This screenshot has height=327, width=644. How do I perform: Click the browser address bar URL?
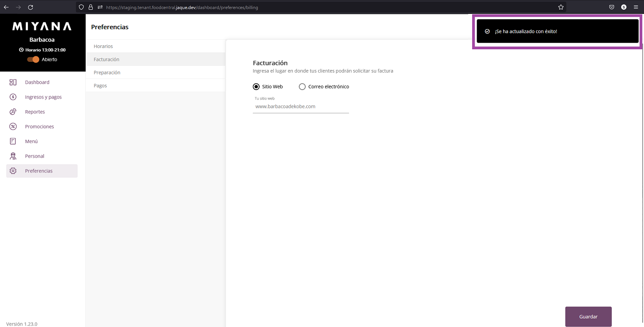(182, 8)
